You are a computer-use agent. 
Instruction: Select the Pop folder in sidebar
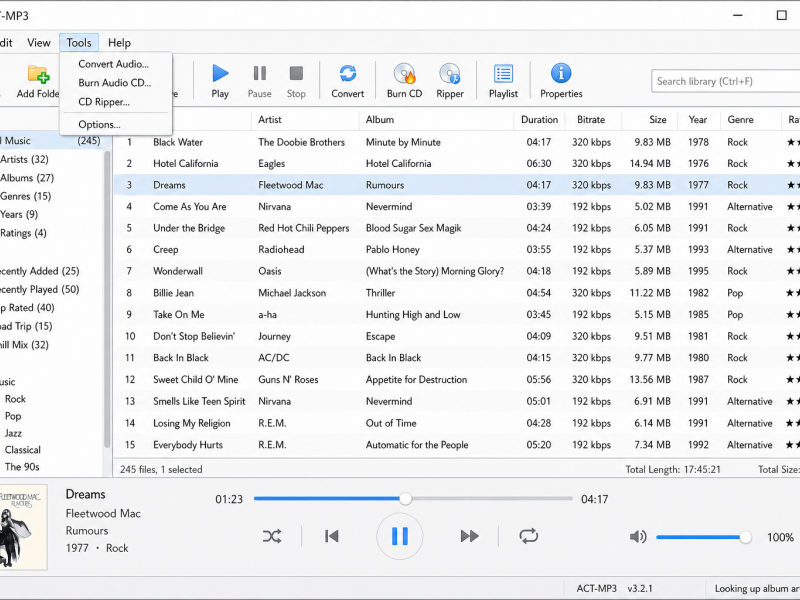click(13, 416)
